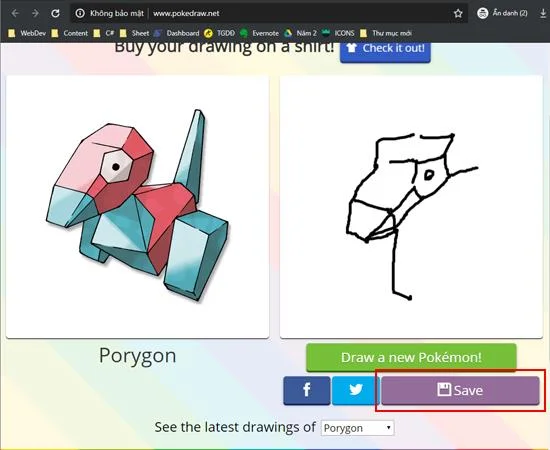550x450 pixels.
Task: Open the Content bookmark folder
Action: [70, 33]
